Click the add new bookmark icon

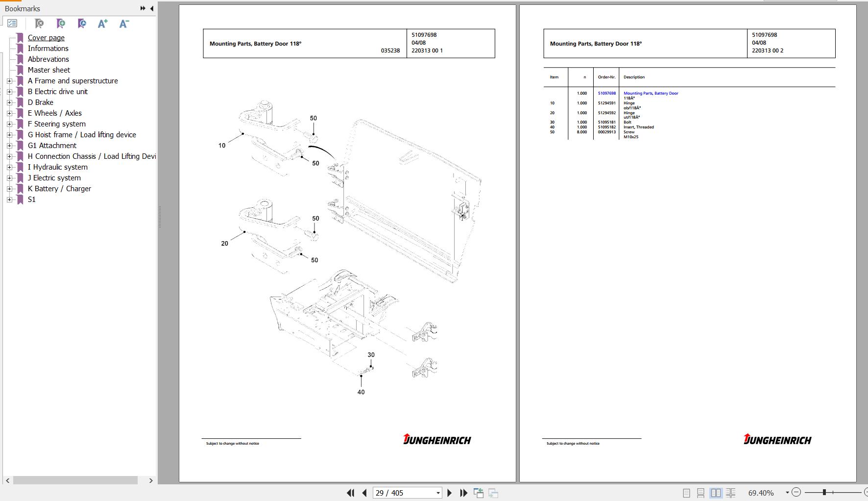click(x=61, y=24)
